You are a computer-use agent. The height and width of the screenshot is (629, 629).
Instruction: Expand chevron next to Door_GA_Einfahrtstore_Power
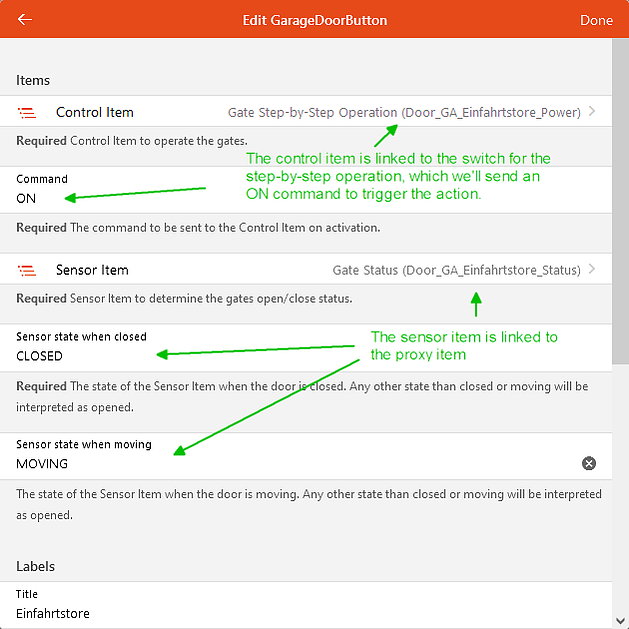(592, 112)
